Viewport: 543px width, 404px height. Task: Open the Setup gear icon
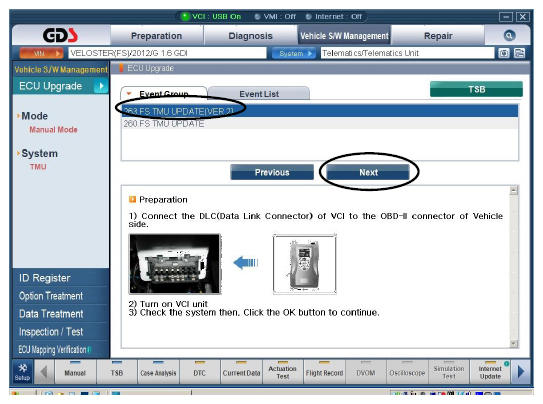pyautogui.click(x=23, y=372)
